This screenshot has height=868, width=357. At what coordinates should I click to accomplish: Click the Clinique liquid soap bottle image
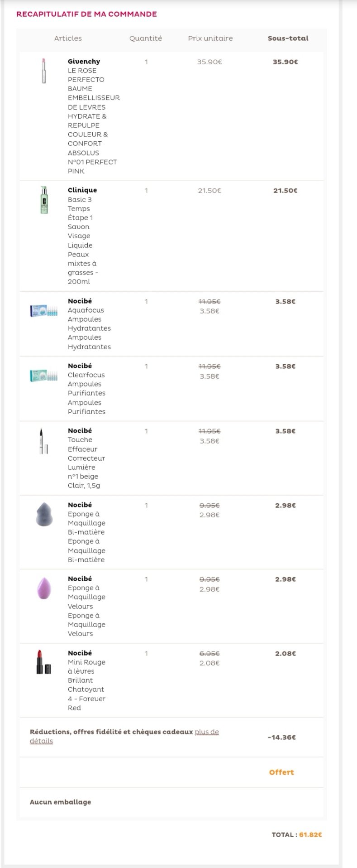coord(44,199)
